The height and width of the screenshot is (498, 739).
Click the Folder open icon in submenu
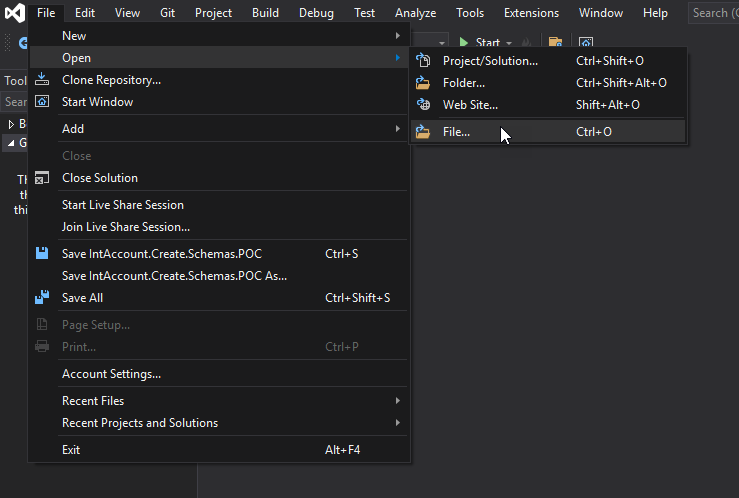pos(423,83)
